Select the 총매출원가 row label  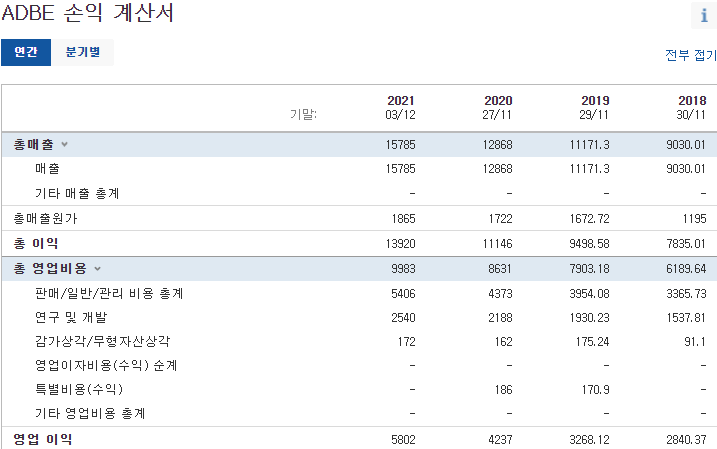point(45,219)
